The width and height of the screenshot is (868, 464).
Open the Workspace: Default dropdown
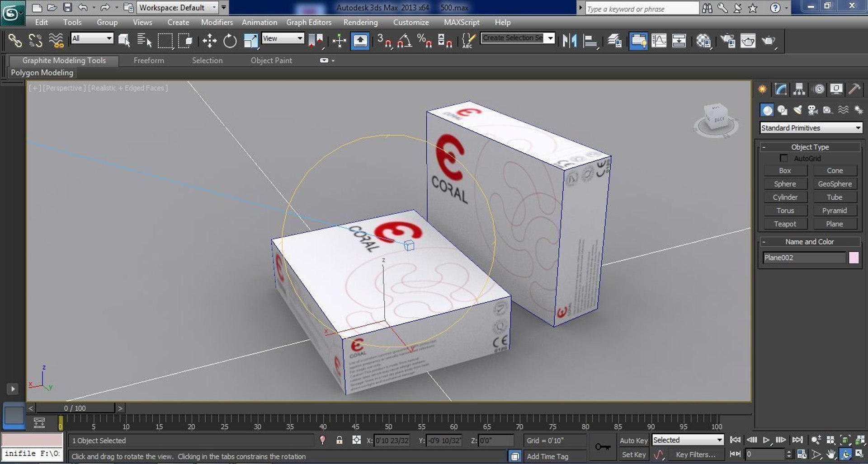click(x=178, y=8)
